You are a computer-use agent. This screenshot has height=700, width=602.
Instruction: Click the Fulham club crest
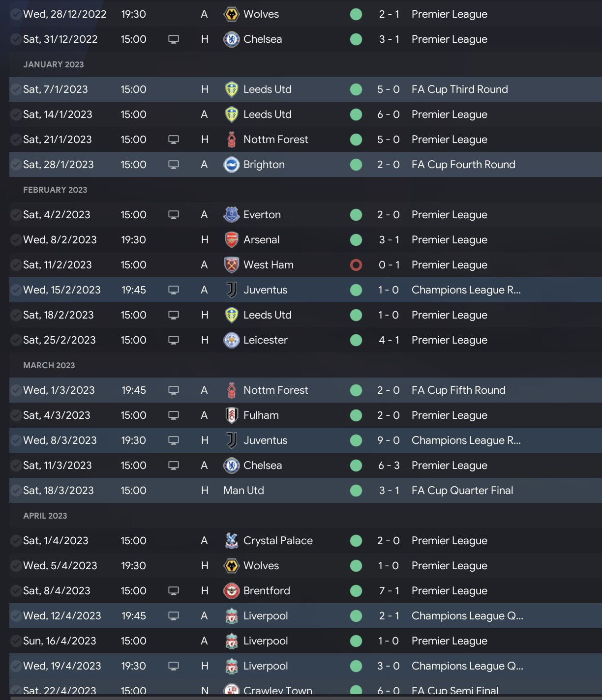(231, 415)
